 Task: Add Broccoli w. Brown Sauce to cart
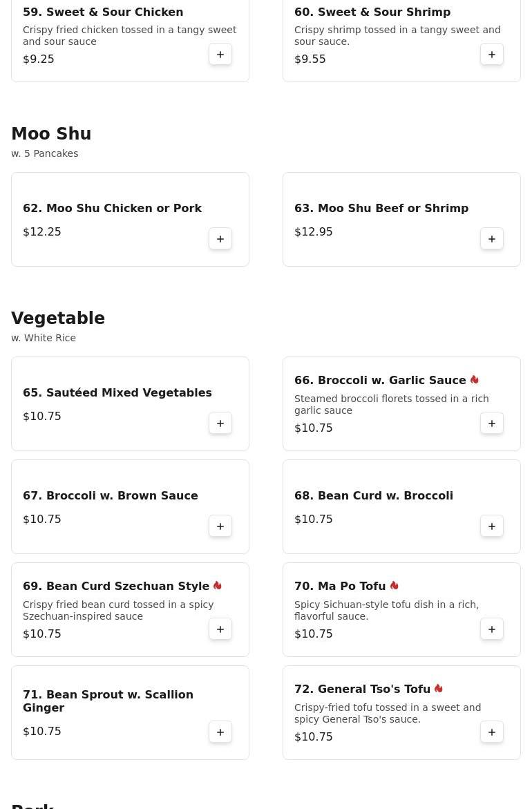[220, 526]
